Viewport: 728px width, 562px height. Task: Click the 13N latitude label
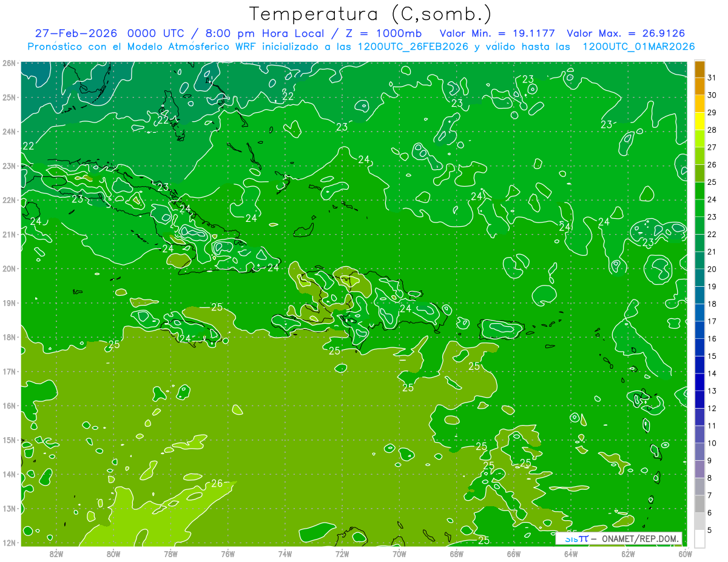(9, 508)
